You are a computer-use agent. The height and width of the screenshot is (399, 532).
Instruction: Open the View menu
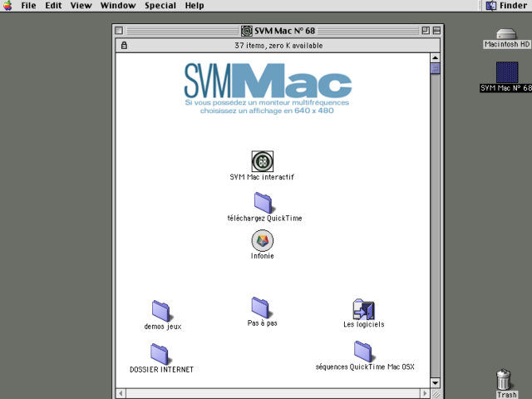81,6
